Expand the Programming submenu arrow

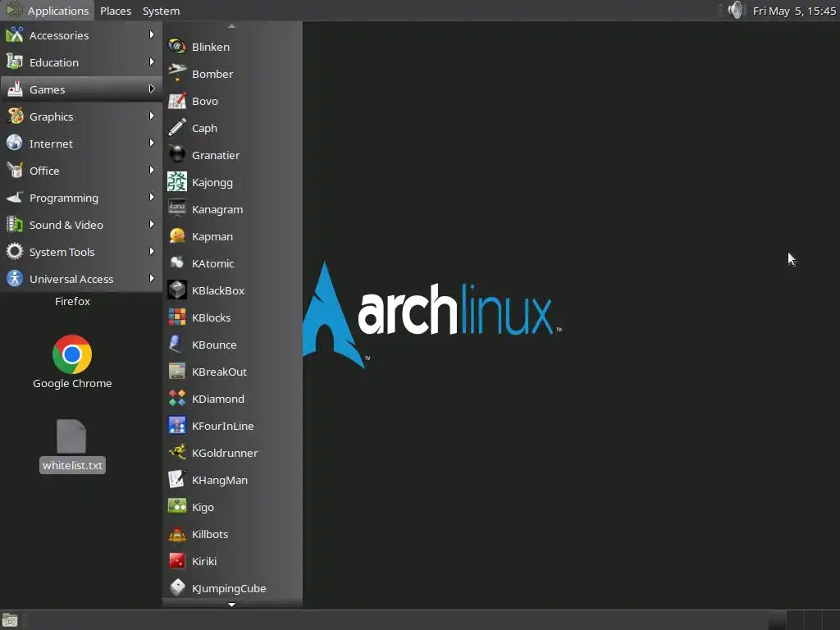point(152,197)
